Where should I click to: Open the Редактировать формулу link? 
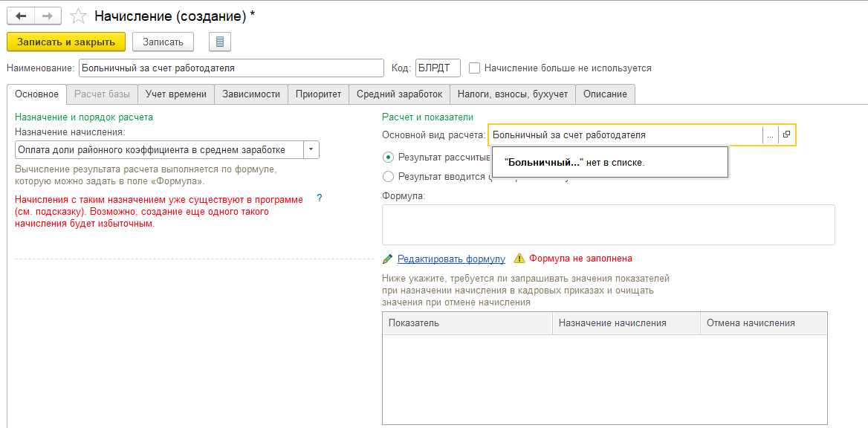(x=451, y=259)
